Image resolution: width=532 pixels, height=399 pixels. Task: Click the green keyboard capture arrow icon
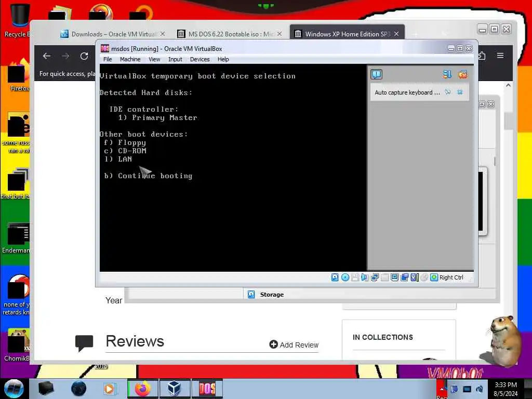click(x=434, y=277)
